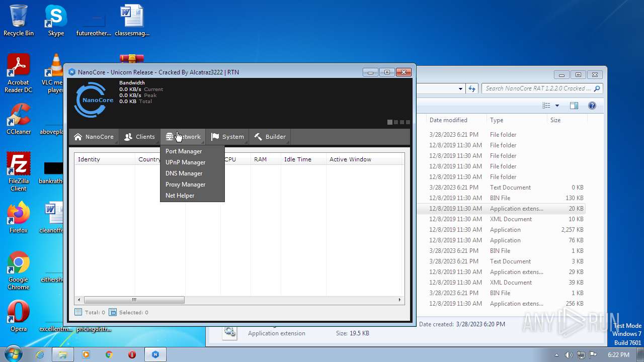The width and height of the screenshot is (644, 362).
Task: Open the Recycle Bin desktop icon
Action: pyautogui.click(x=19, y=21)
